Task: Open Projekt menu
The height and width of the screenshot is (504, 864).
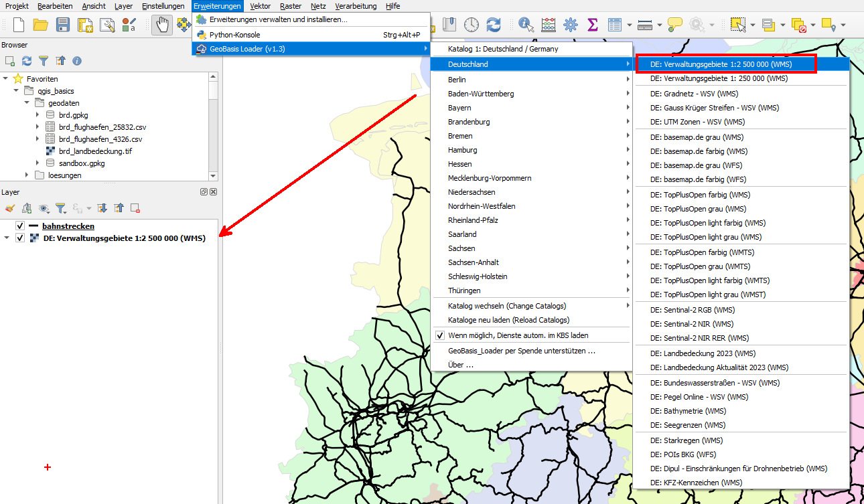Action: 17,6
